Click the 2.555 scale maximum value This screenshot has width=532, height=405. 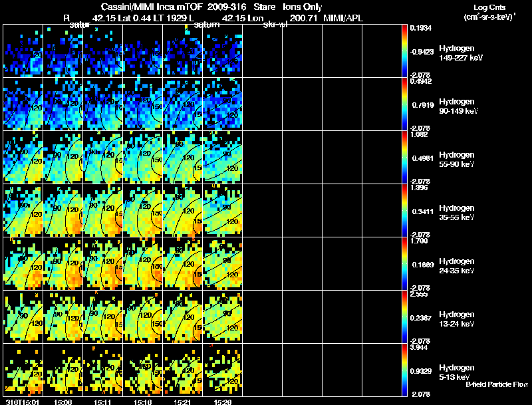[x=419, y=294]
